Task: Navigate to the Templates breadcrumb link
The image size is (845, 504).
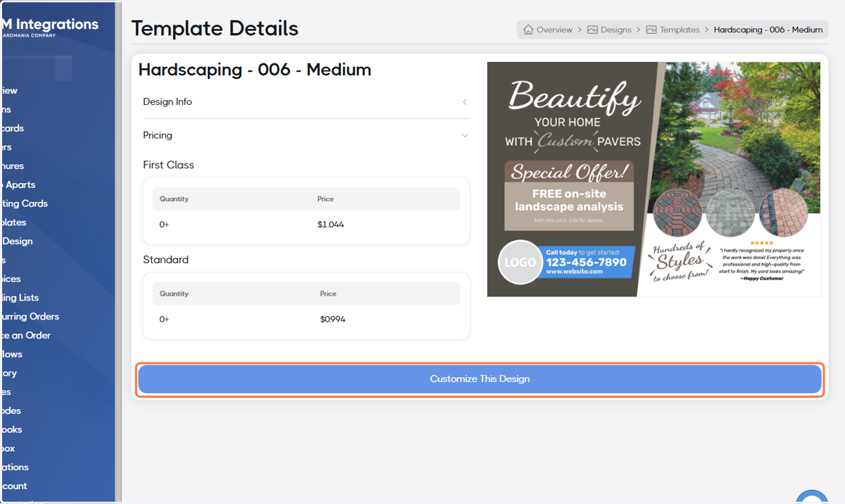Action: [x=680, y=30]
